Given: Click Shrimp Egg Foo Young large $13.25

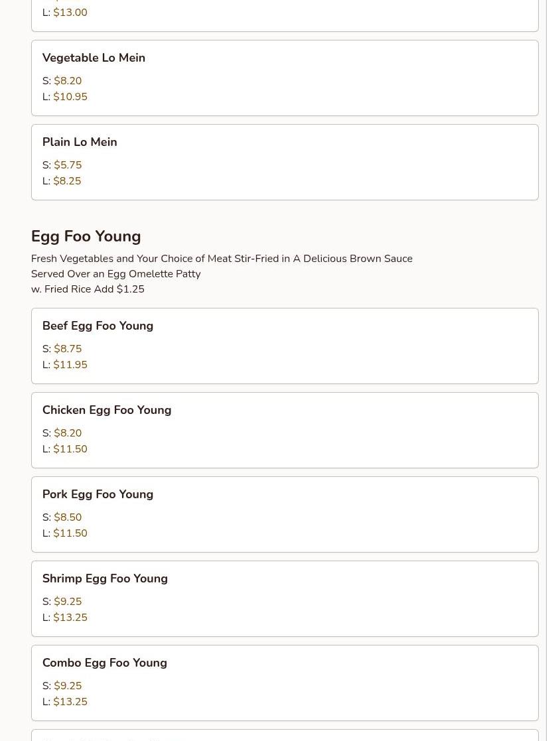Looking at the screenshot, I should click(x=70, y=618).
